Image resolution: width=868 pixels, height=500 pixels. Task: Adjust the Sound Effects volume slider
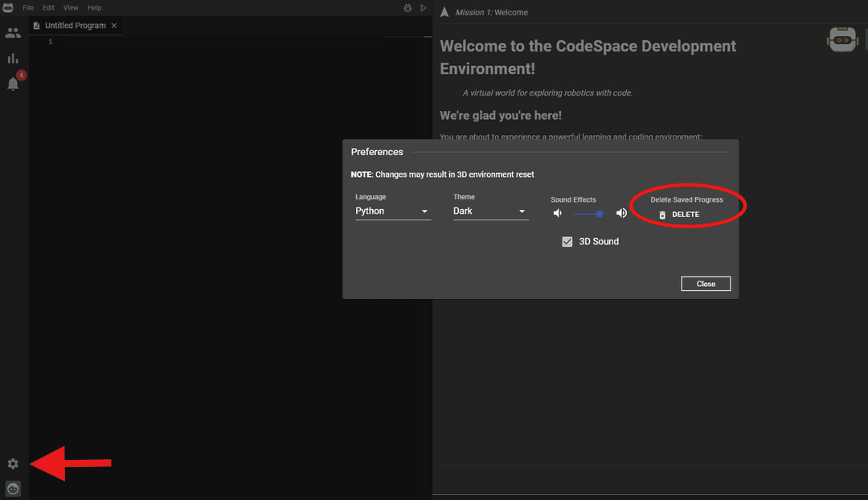click(589, 214)
